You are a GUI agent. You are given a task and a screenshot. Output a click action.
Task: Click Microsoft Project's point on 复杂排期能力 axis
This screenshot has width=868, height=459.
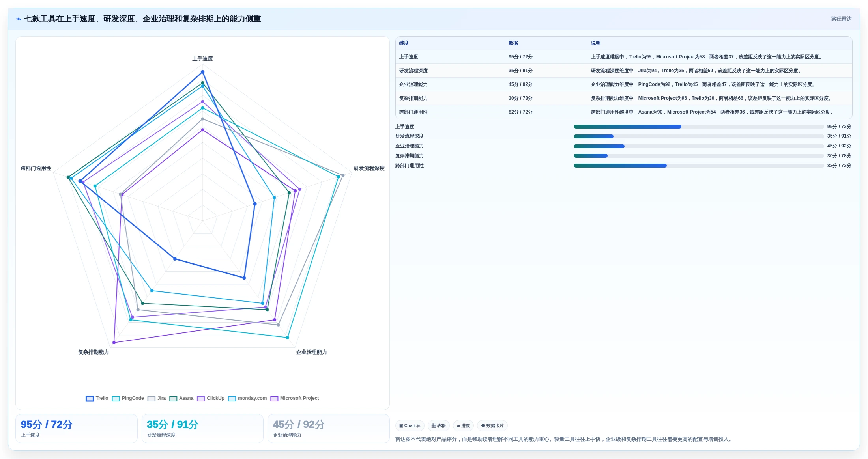pos(114,343)
